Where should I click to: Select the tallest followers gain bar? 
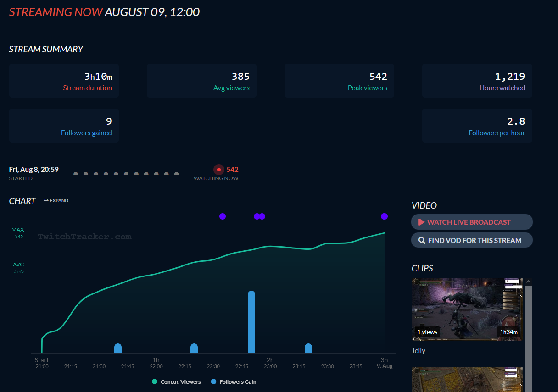click(x=251, y=322)
